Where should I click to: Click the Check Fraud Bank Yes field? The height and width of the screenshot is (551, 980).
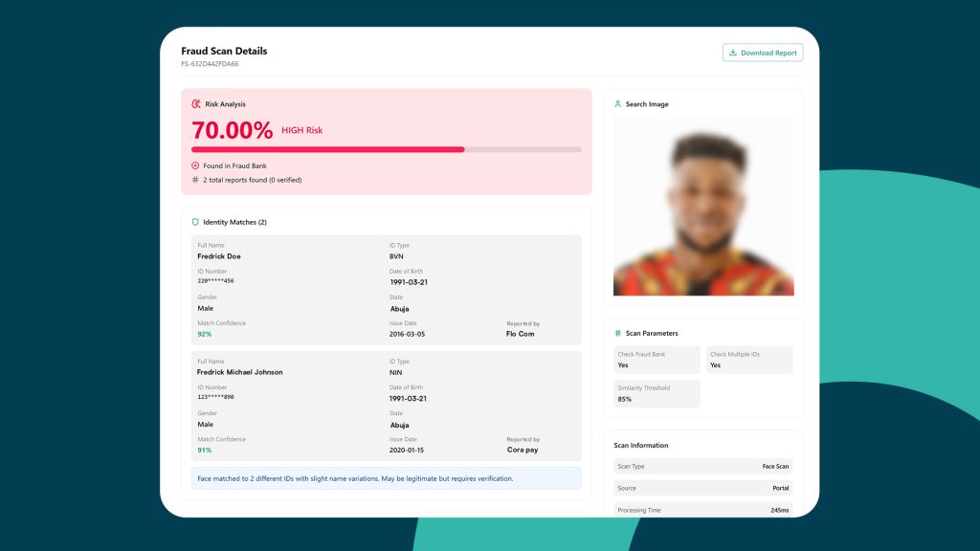pyautogui.click(x=656, y=360)
